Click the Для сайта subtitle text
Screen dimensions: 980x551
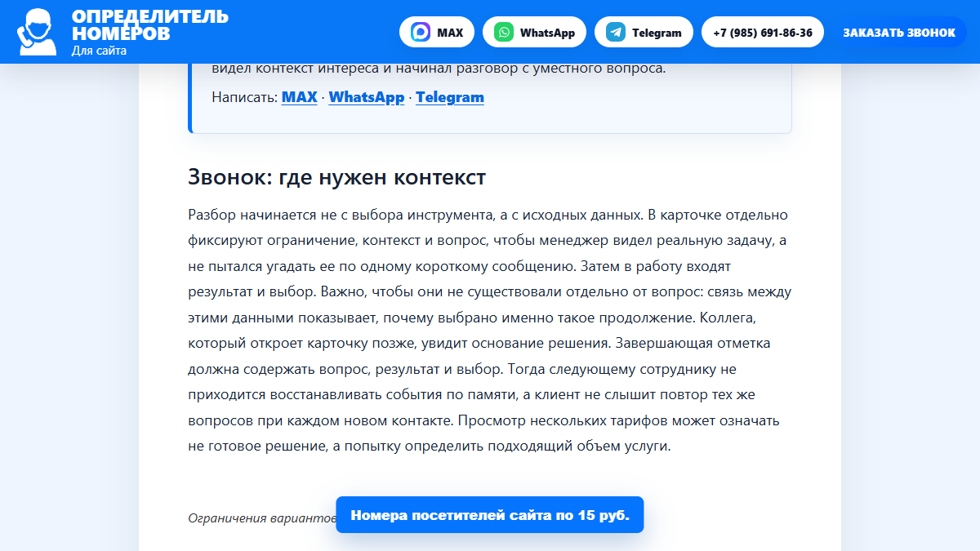click(x=99, y=51)
